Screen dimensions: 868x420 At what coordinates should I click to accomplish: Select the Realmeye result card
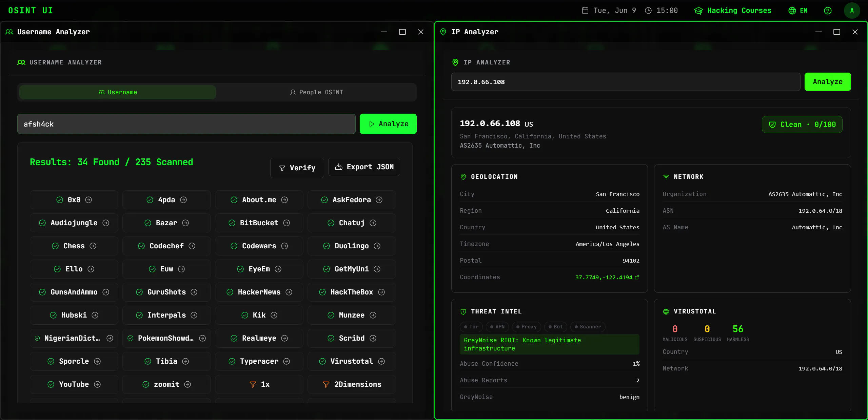click(259, 338)
